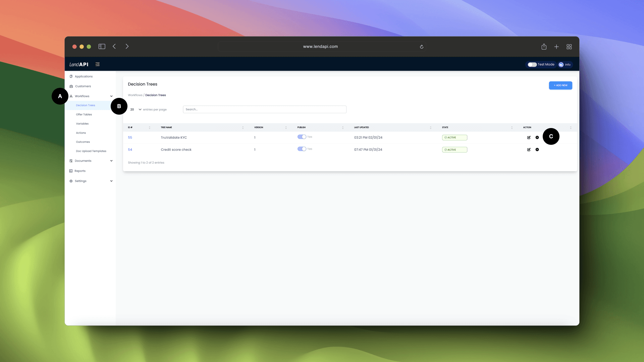Open new browser tab with plus icon
The height and width of the screenshot is (362, 644).
[556, 47]
